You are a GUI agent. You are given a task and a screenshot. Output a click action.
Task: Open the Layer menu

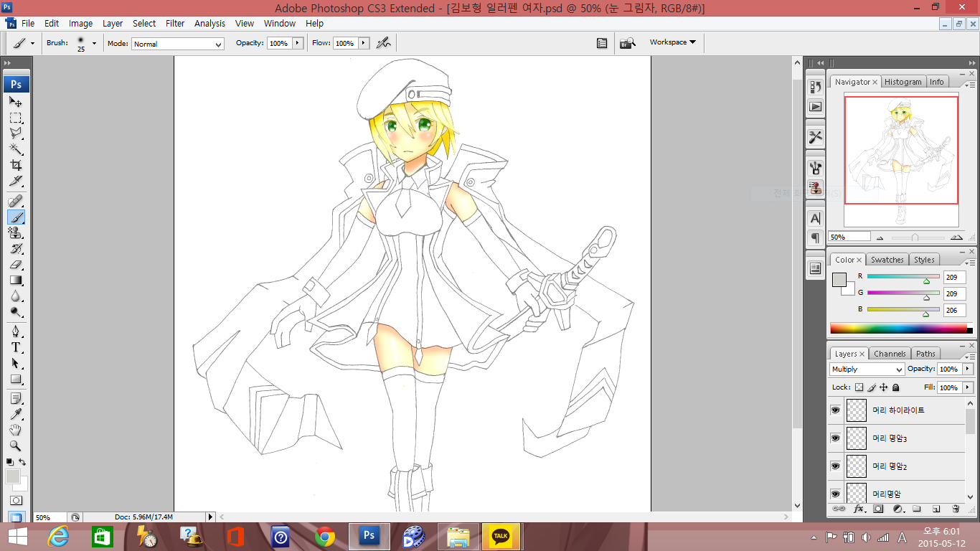coord(113,24)
